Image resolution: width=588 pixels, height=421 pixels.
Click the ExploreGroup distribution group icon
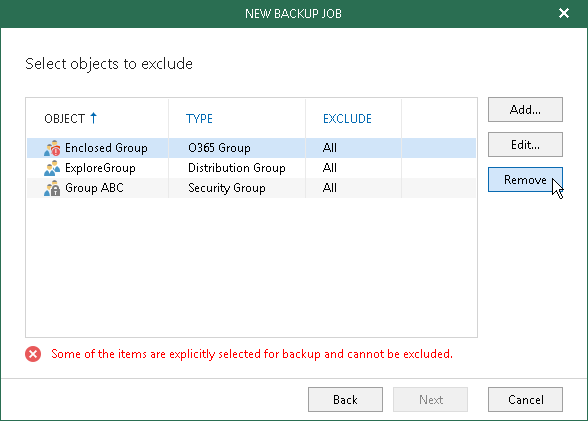tap(52, 168)
